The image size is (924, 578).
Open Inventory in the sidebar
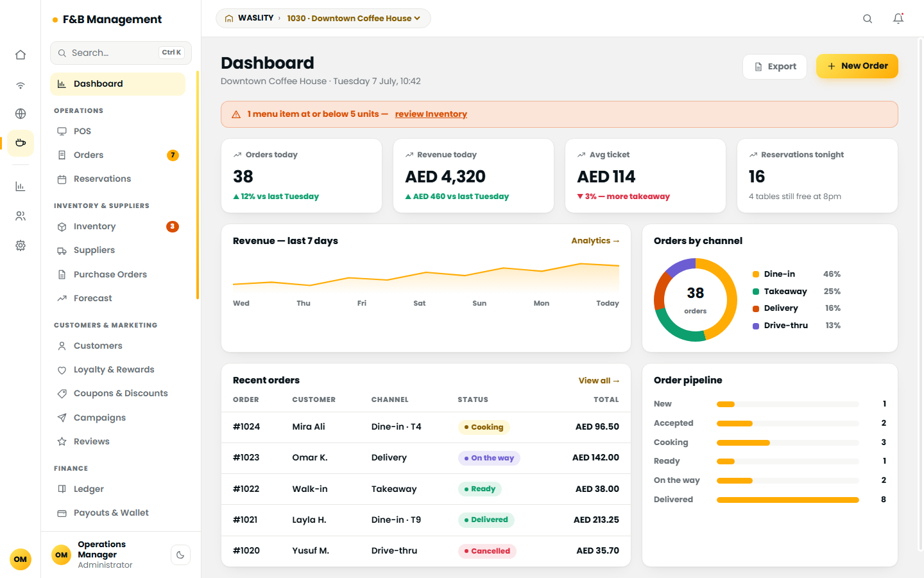tap(118, 226)
